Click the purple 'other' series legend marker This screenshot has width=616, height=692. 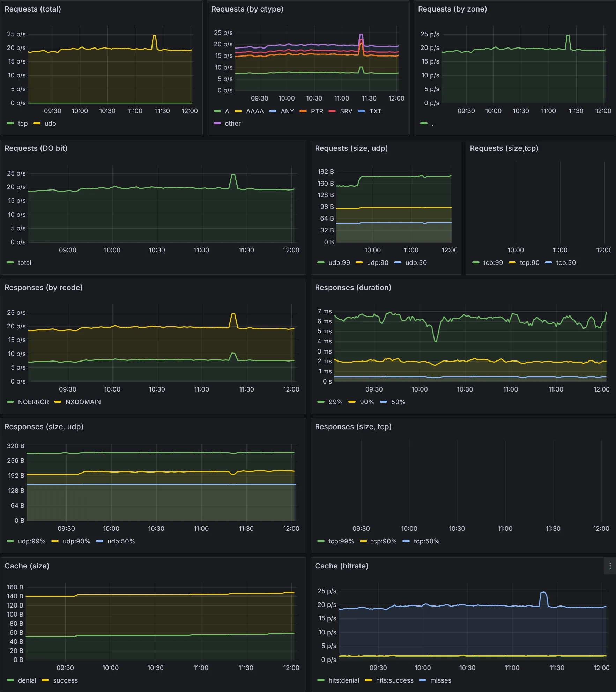point(217,124)
